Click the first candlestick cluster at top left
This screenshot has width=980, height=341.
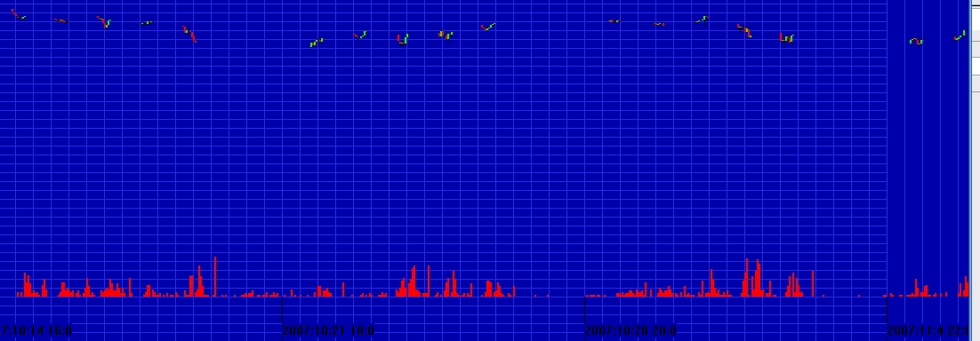click(19, 14)
